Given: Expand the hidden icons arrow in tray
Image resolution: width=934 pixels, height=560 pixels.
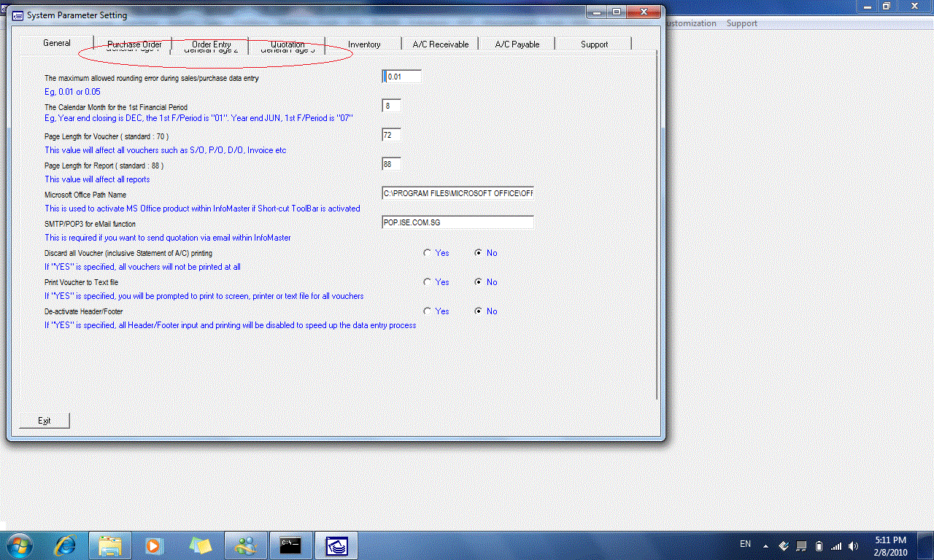Looking at the screenshot, I should coord(765,545).
